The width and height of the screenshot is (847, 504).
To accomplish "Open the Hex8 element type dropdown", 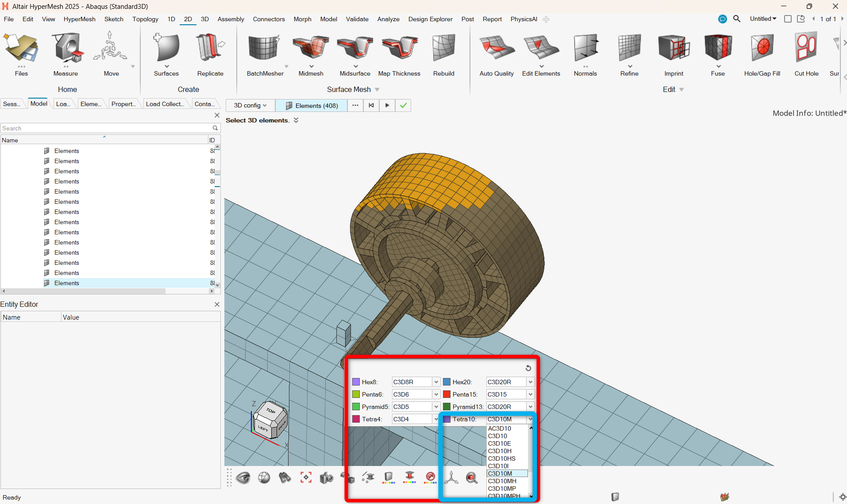I will (436, 382).
